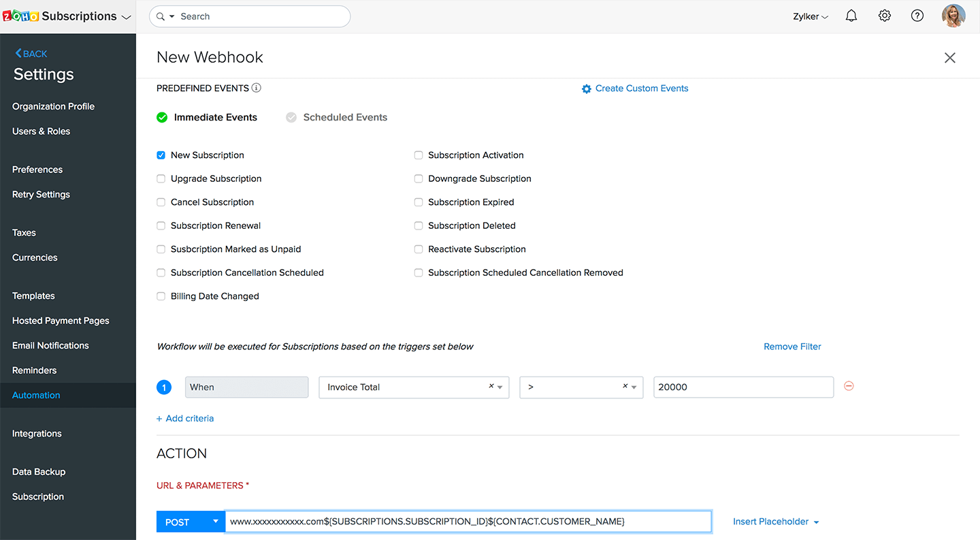
Task: Close the New Webhook panel
Action: pos(950,58)
